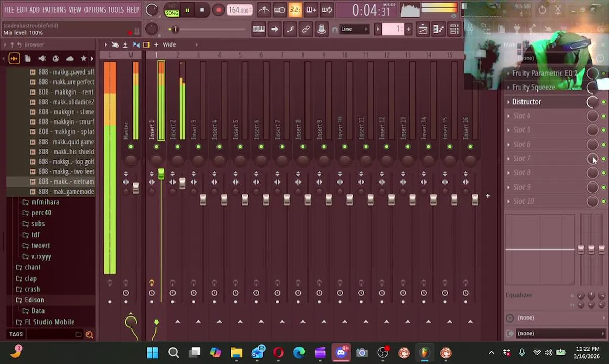Image resolution: width=609 pixels, height=364 pixels.
Task: Toggle the group/link chain icon
Action: coord(306,29)
